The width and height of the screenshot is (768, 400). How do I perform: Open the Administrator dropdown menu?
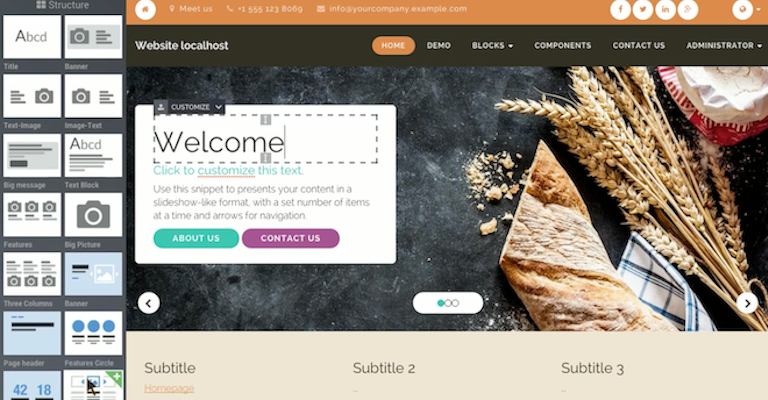(x=724, y=46)
